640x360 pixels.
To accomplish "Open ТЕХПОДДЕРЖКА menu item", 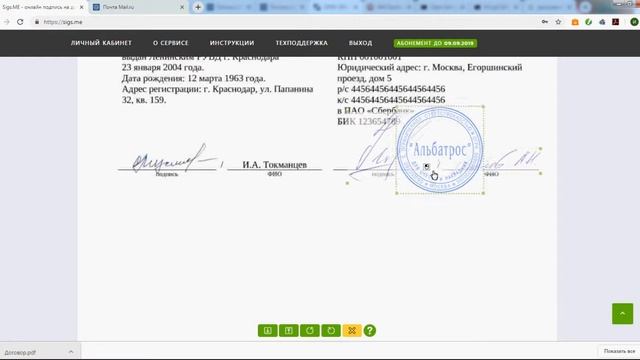I will (x=302, y=43).
